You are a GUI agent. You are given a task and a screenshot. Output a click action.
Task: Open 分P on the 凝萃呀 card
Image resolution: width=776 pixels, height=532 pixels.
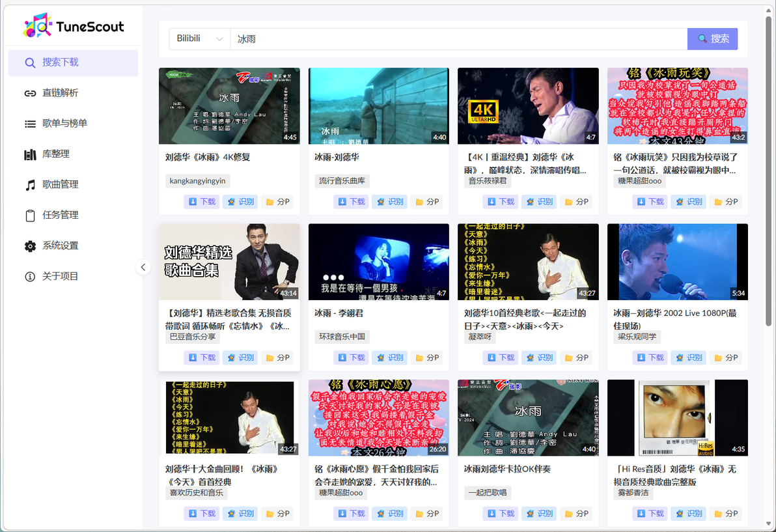(x=577, y=357)
